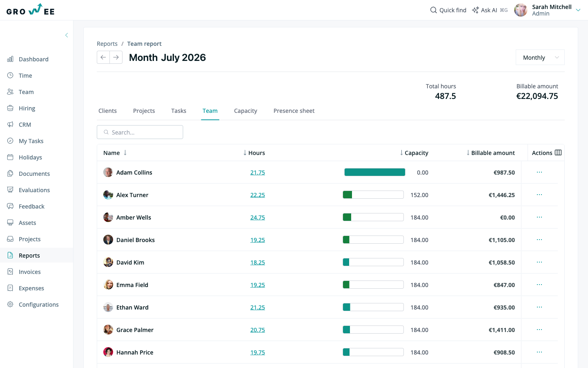Click the Quick find magnifier icon

(x=434, y=10)
